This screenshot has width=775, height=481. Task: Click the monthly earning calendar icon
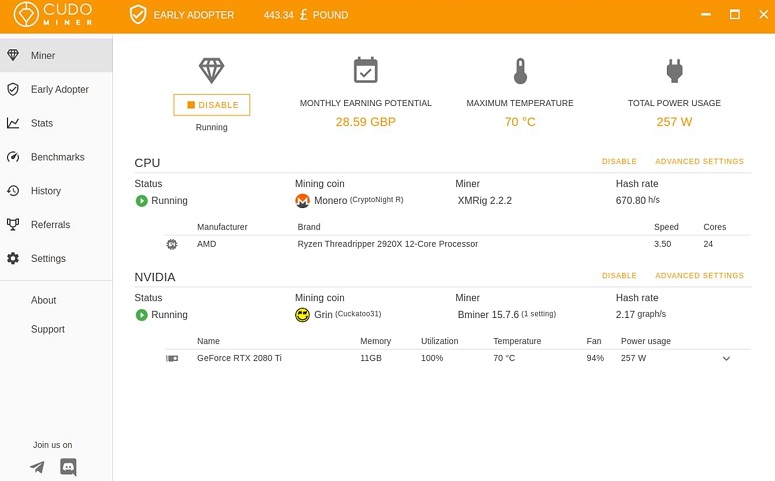[x=366, y=70]
